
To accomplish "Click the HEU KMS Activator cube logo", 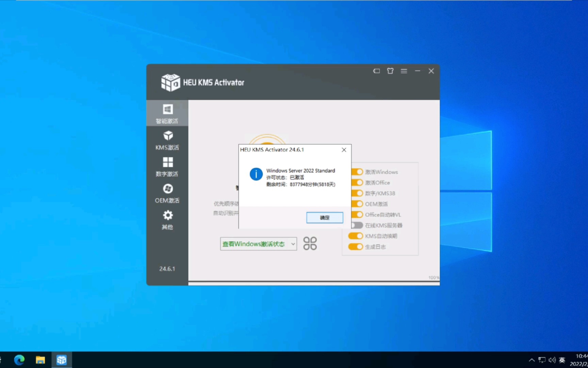I will point(170,82).
